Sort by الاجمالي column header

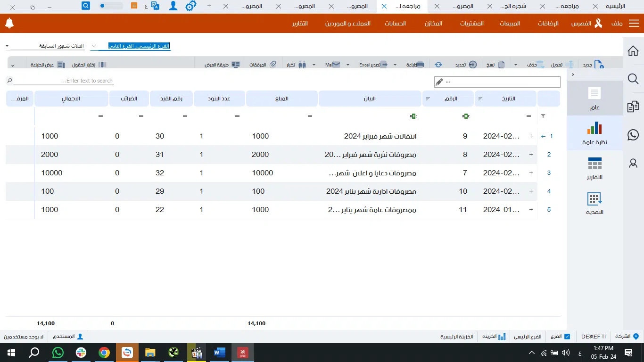(71, 99)
